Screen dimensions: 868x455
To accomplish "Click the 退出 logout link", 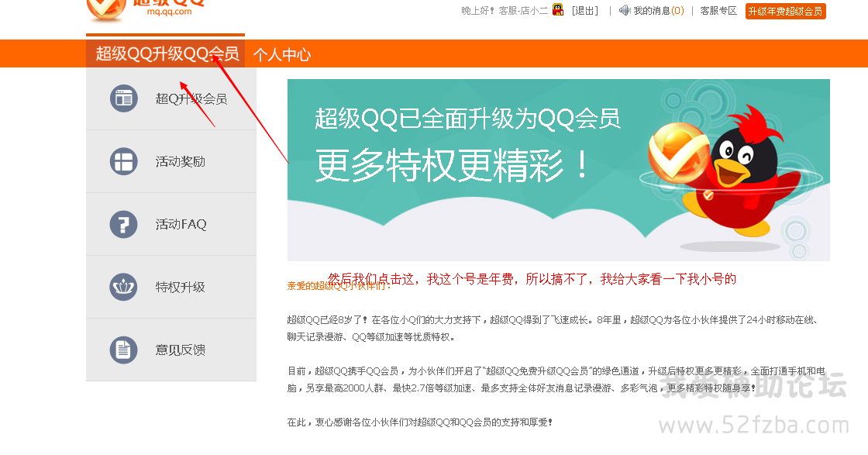I will pyautogui.click(x=584, y=11).
